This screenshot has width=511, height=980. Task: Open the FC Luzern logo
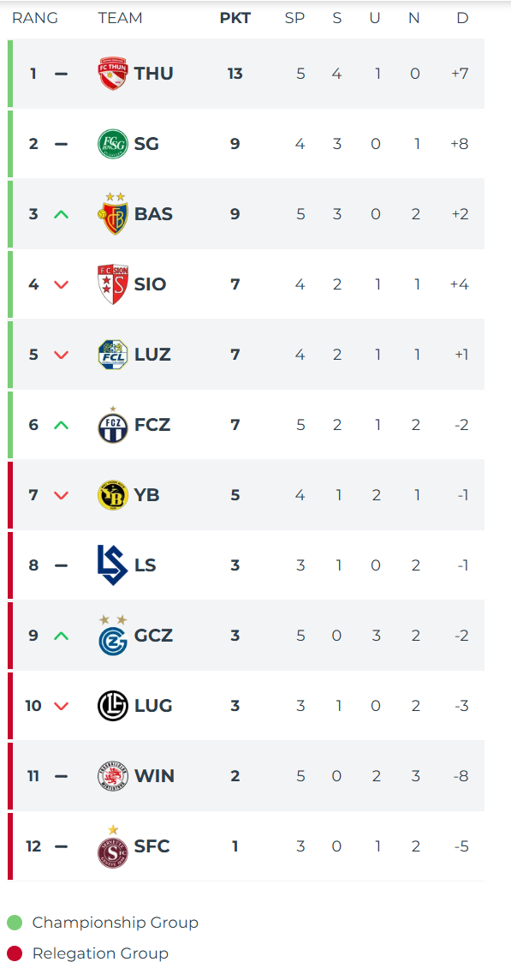(113, 355)
